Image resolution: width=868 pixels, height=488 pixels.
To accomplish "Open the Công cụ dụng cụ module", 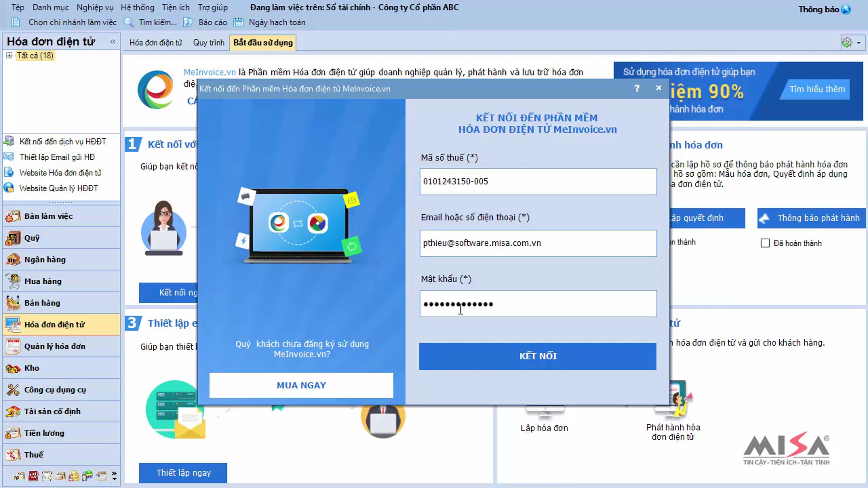I will pos(61,390).
